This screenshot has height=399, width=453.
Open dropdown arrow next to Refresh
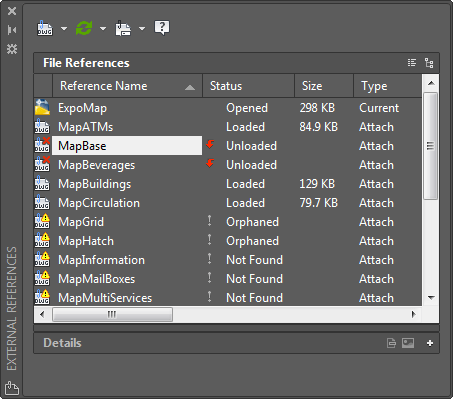point(103,29)
